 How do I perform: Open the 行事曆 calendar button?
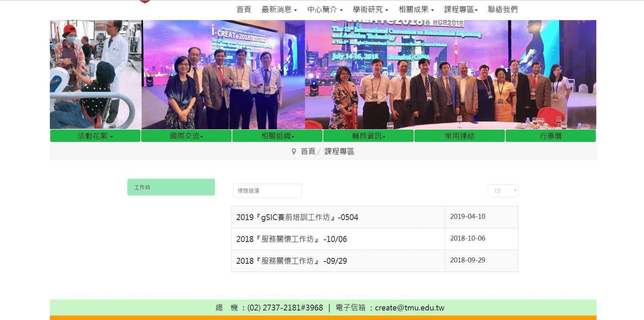coord(550,136)
